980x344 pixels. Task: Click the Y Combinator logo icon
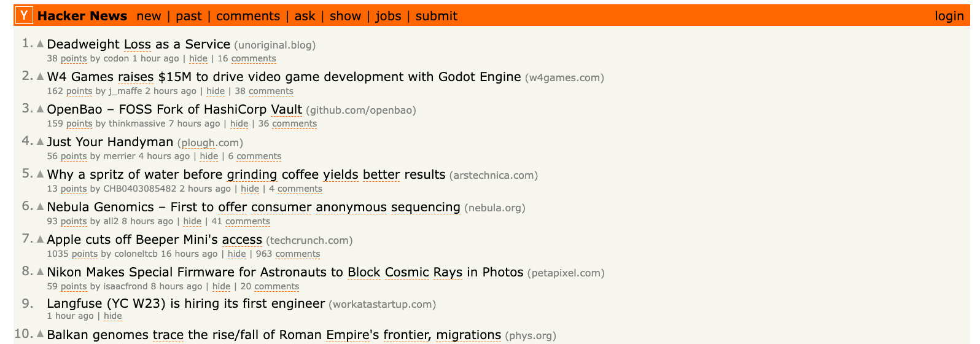tap(23, 15)
